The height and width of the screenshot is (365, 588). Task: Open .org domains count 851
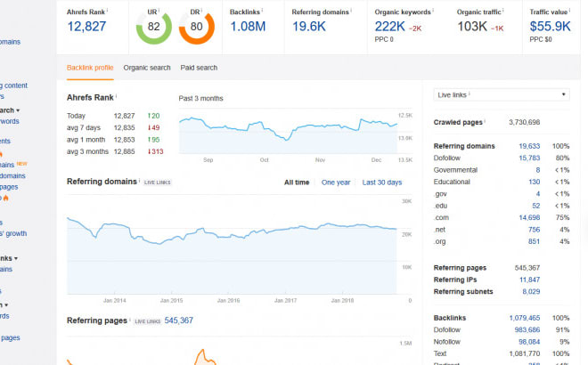coord(534,242)
